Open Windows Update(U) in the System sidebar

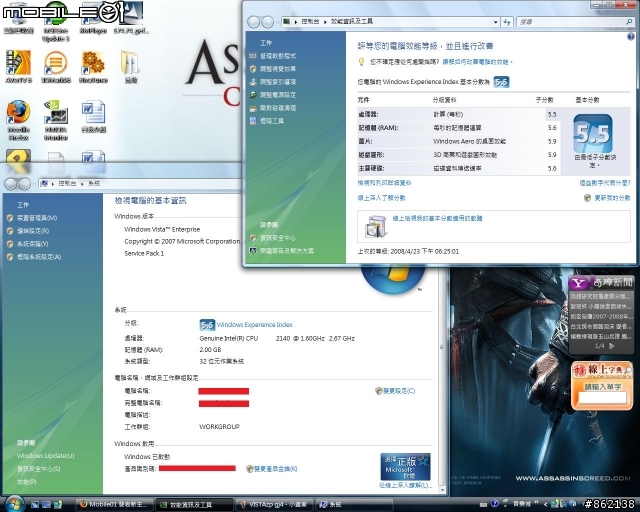pos(45,456)
